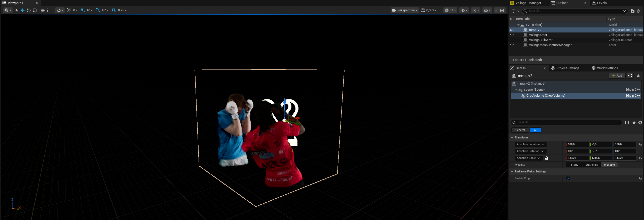Toggle the Details panel lock icon

[x=638, y=76]
